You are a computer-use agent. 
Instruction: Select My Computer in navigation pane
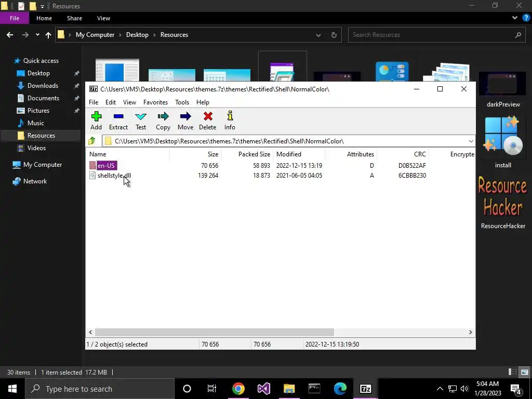[43, 165]
